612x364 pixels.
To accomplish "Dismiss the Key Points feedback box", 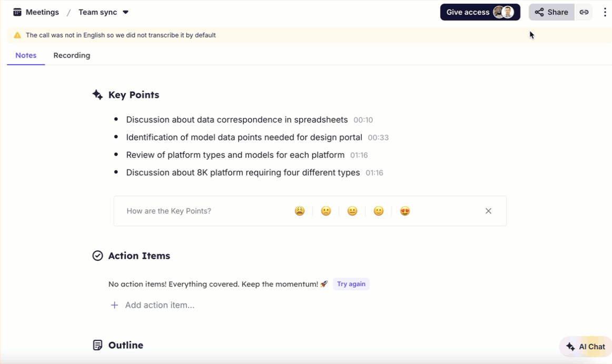I will coord(488,211).
